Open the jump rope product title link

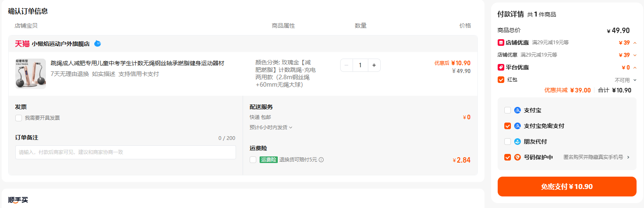tap(137, 63)
